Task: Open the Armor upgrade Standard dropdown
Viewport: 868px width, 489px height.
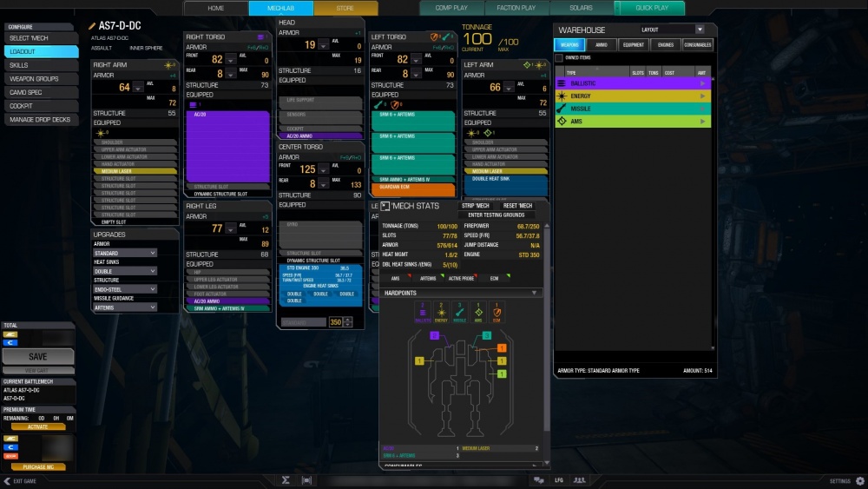Action: [x=125, y=253]
